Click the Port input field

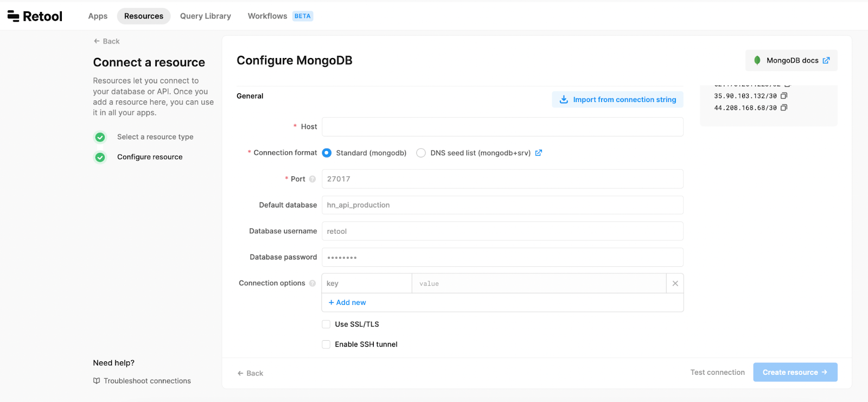click(x=502, y=179)
